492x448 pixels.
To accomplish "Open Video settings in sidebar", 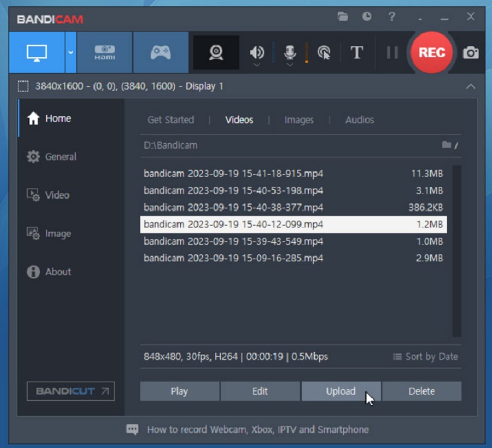I will [x=49, y=195].
